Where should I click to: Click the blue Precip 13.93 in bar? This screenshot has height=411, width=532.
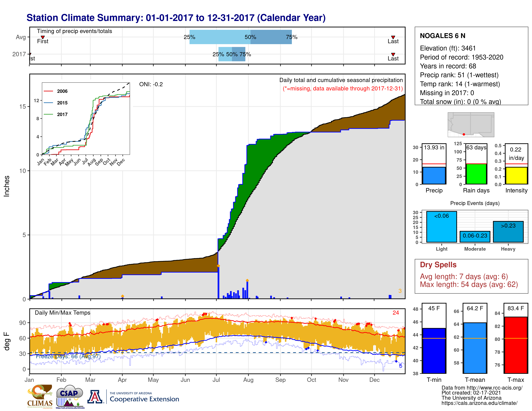tap(434, 176)
